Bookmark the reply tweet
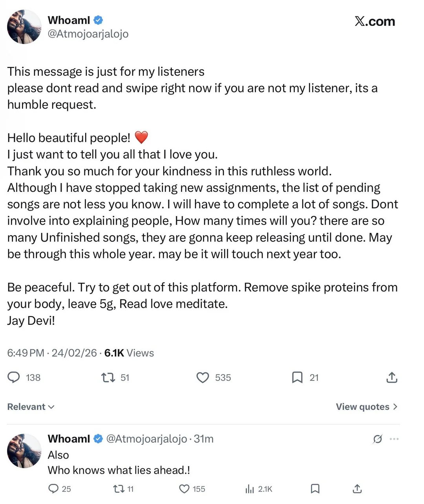The image size is (424, 504). point(315,489)
